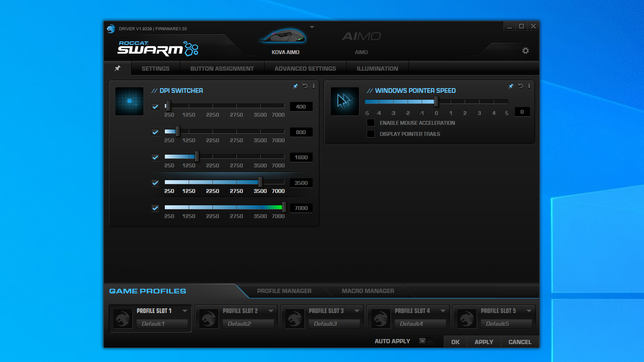
Task: Disable the 400 DPI level checkbox
Action: click(x=155, y=107)
